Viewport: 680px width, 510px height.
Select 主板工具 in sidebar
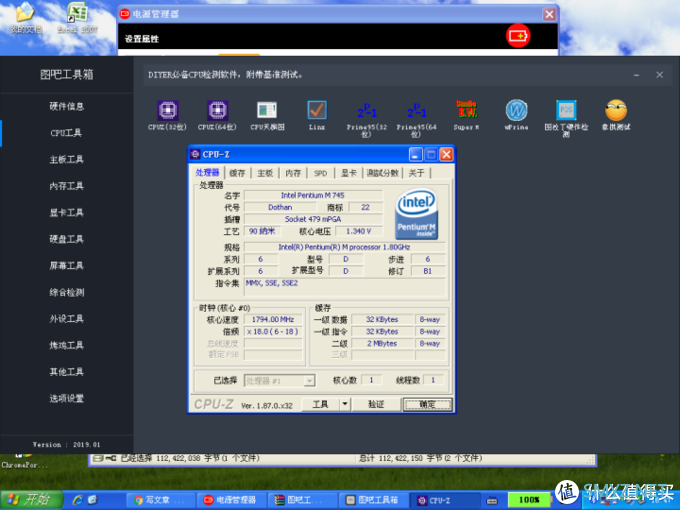66,159
